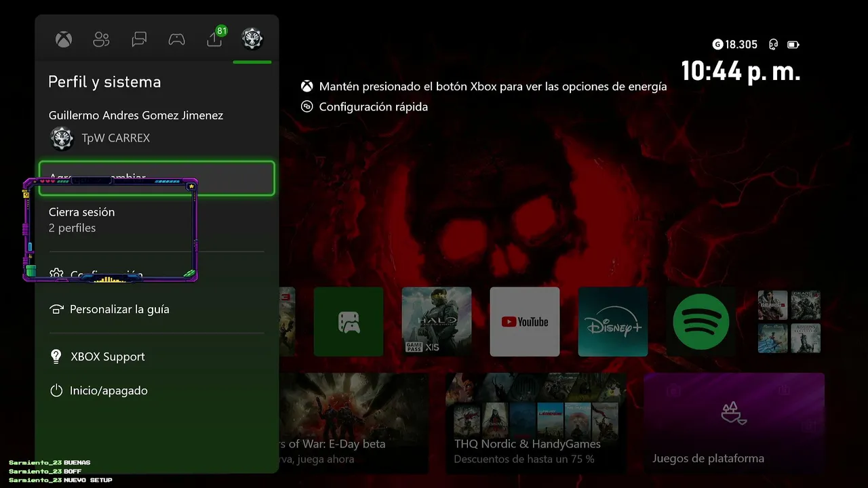Select the controller Game activity tab
868x488 pixels.
[x=176, y=39]
